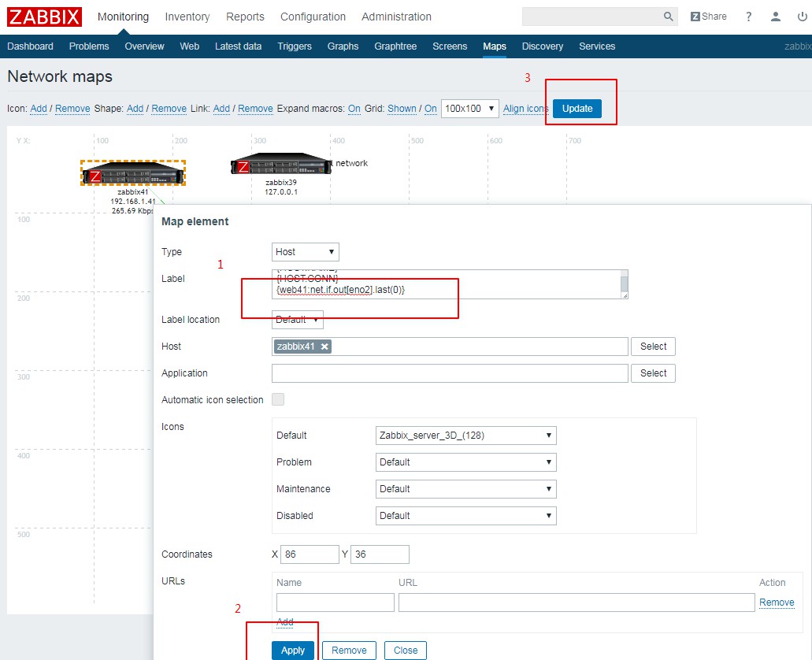The width and height of the screenshot is (812, 660).
Task: Toggle Grid Shown setting
Action: tap(402, 109)
